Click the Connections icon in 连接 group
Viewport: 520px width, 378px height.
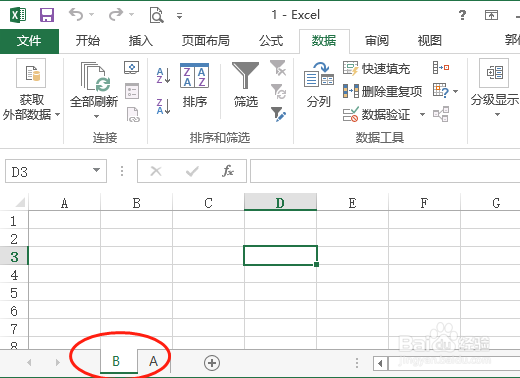coord(132,68)
